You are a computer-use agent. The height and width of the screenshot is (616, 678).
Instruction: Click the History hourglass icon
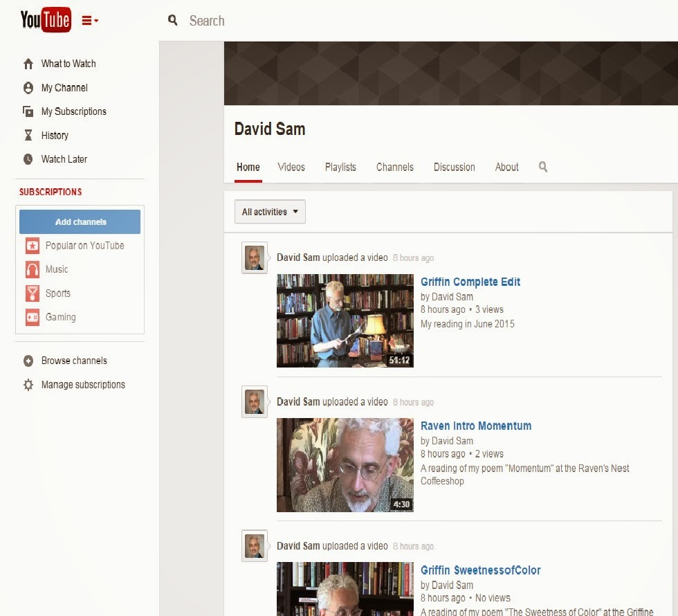coord(28,136)
